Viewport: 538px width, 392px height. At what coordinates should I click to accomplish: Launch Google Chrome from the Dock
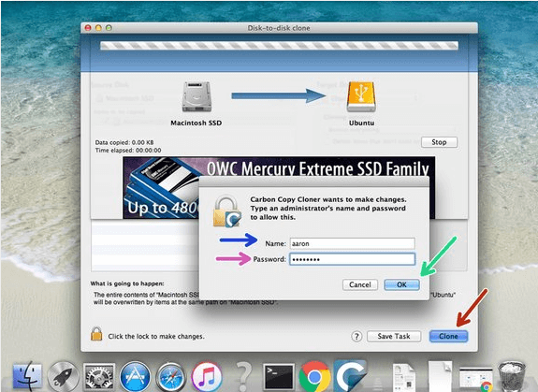tap(314, 376)
